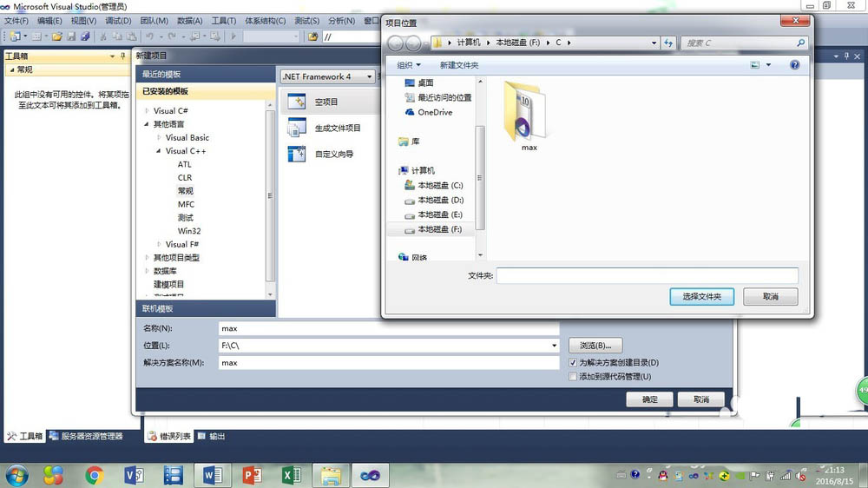Launch Chrome from the taskbar
Image resolution: width=868 pixels, height=488 pixels.
(95, 475)
